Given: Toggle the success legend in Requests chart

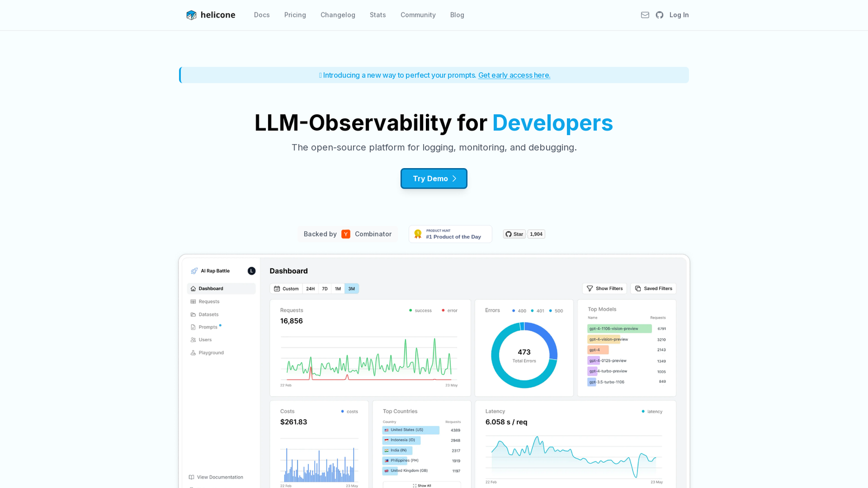Looking at the screenshot, I should click(420, 311).
